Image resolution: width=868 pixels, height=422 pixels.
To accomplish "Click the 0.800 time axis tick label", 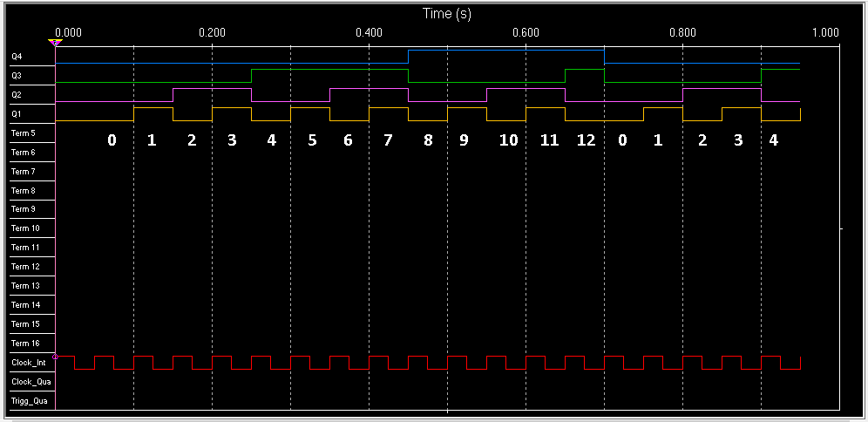I will [x=682, y=32].
